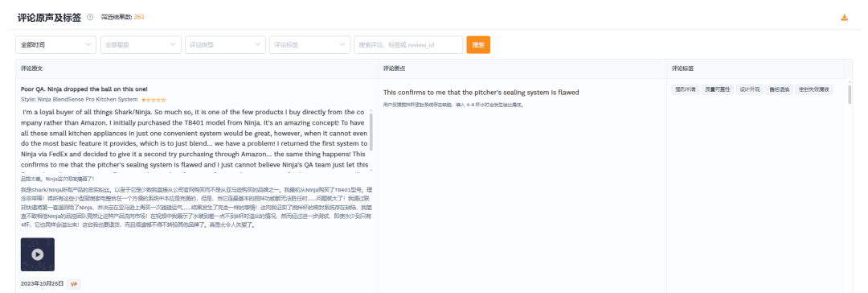Click the table's right vertical scrollbar
Screen dimensions: 868x293
click(850, 94)
